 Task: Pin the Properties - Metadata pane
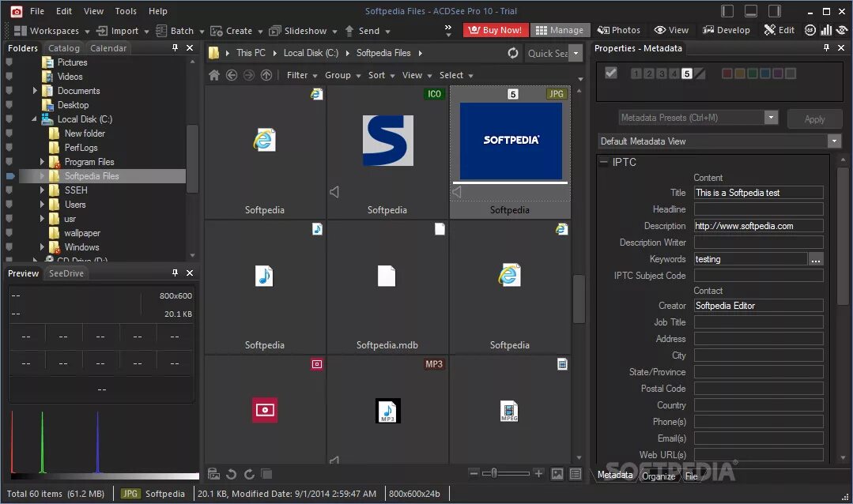(826, 48)
